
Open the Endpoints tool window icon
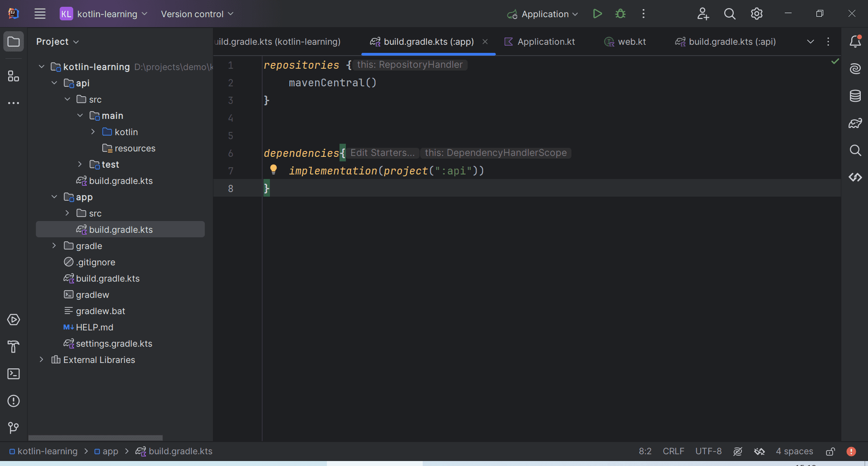pos(855,177)
